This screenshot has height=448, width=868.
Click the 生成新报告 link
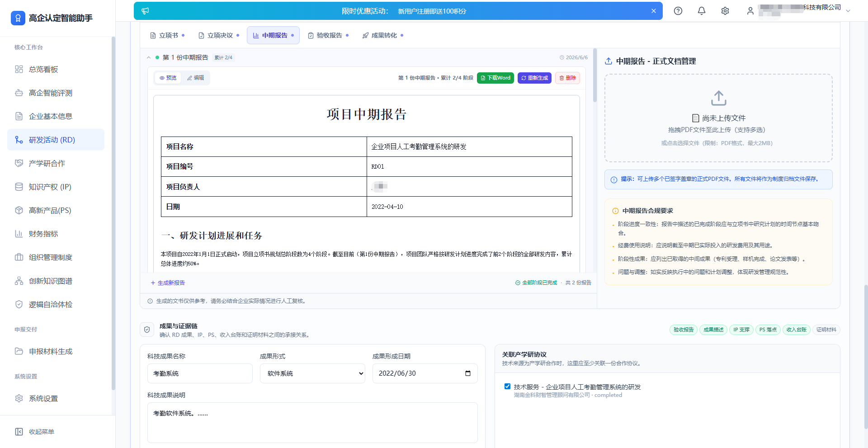coord(168,283)
